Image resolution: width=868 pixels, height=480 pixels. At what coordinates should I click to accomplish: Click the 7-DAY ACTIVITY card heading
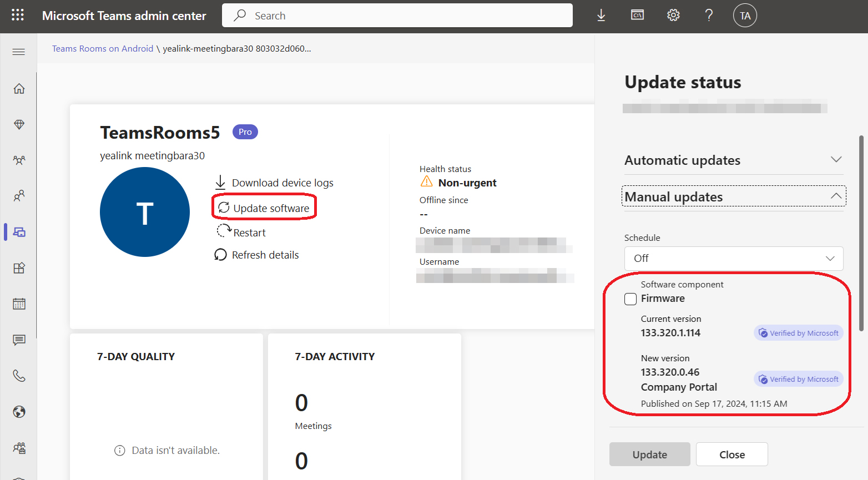coord(335,357)
